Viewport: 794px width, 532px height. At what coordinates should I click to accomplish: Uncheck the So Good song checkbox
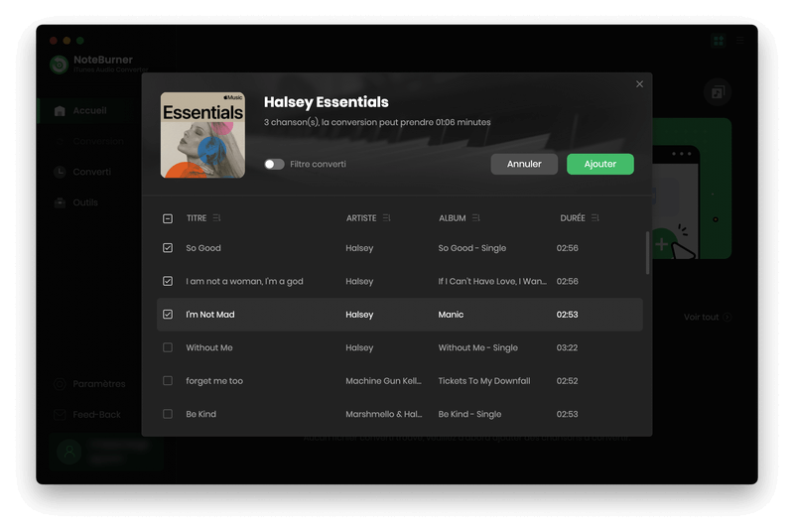point(168,248)
